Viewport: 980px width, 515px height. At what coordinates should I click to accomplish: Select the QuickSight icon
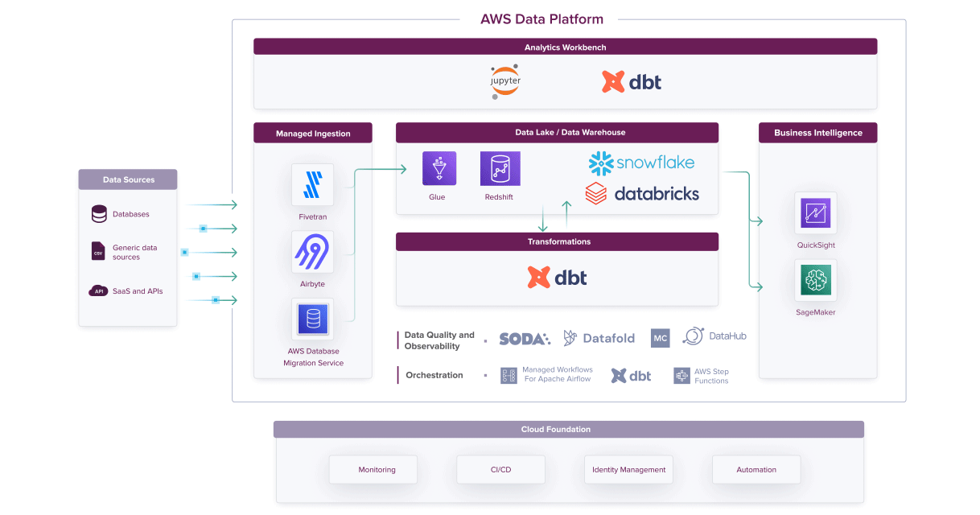point(815,213)
